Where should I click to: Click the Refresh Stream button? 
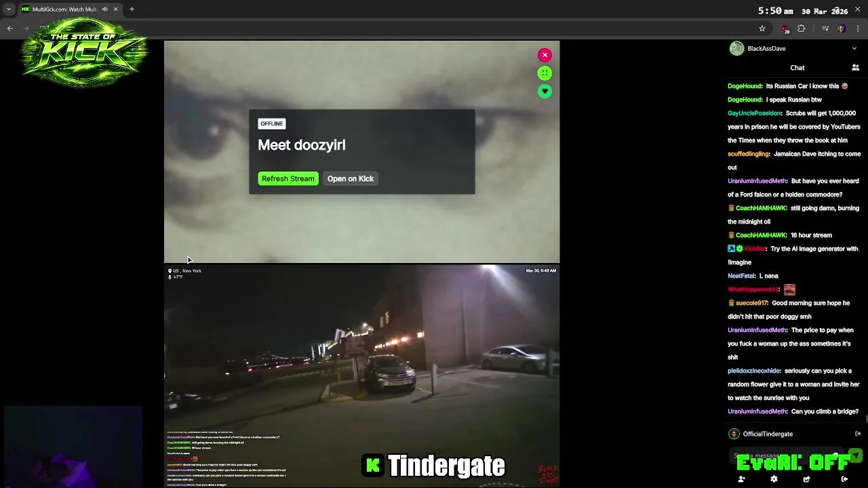[x=288, y=179]
